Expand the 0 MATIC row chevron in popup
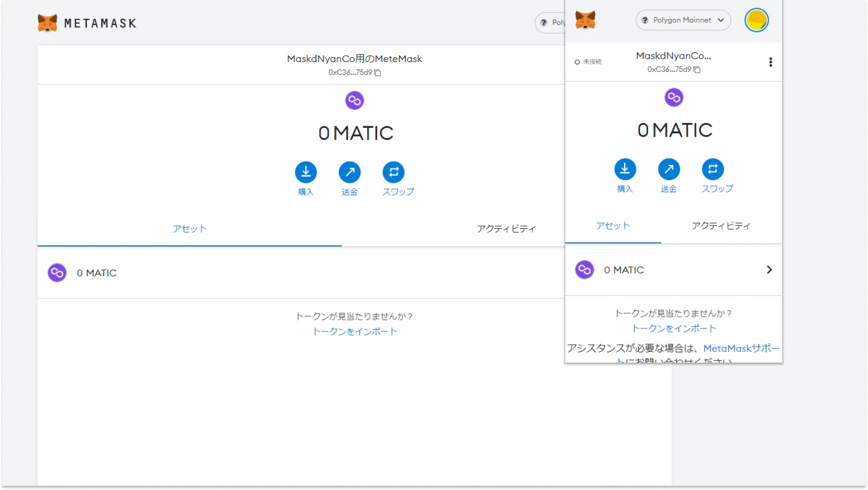Screen dimensions: 868x490 (769, 270)
